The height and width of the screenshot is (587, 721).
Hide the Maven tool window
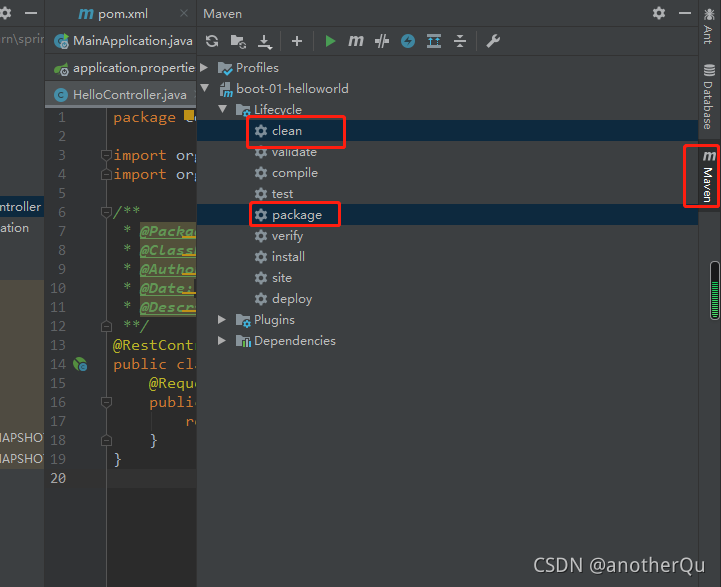tap(685, 13)
